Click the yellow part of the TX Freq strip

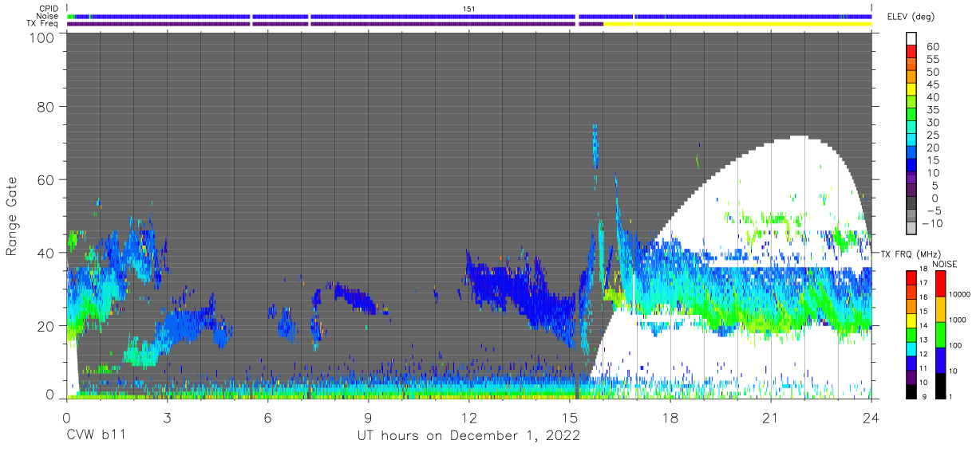point(737,24)
